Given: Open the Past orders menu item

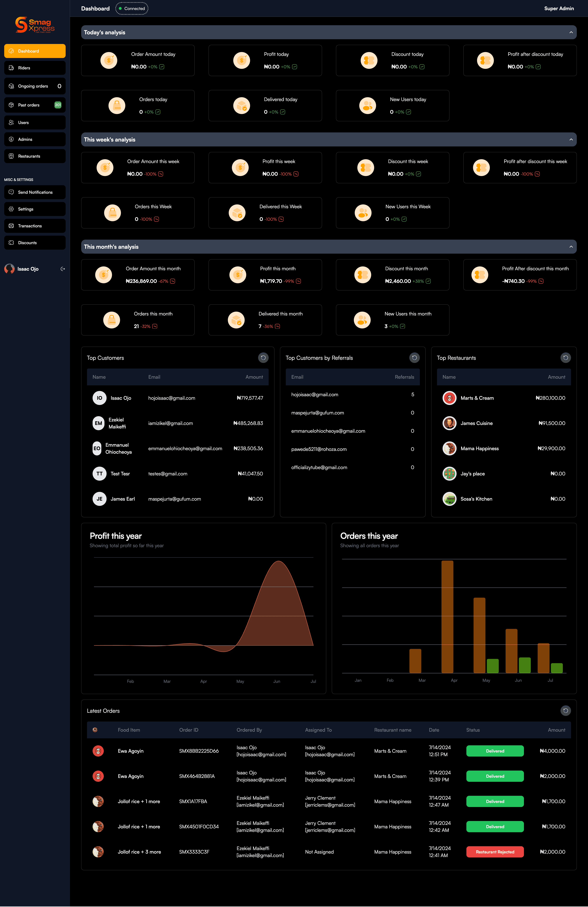Looking at the screenshot, I should click(35, 105).
